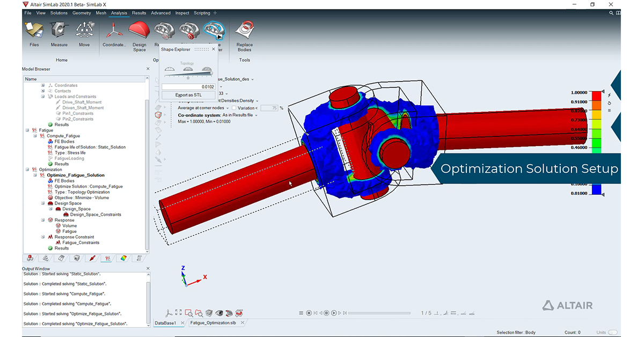Open the Coordinate tool
644x337 pixels.
pos(114,34)
